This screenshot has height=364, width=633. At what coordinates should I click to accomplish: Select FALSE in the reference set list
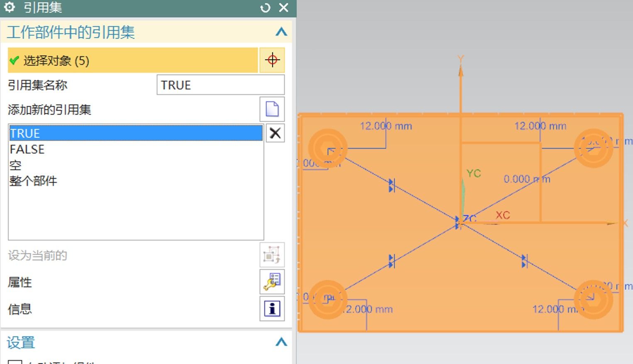(136, 149)
